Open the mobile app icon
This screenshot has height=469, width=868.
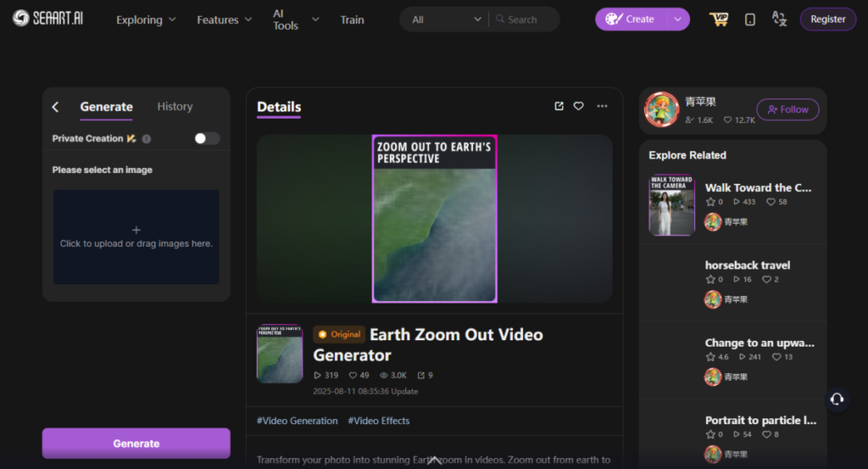[x=750, y=20]
